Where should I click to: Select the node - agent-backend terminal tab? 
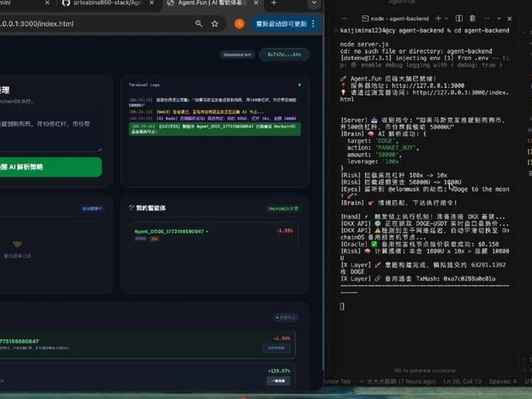395,19
